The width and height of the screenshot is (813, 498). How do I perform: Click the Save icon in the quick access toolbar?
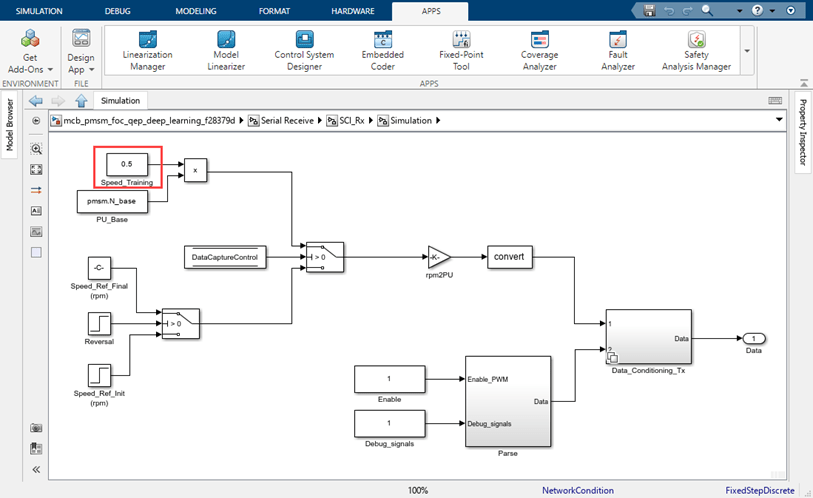click(650, 10)
